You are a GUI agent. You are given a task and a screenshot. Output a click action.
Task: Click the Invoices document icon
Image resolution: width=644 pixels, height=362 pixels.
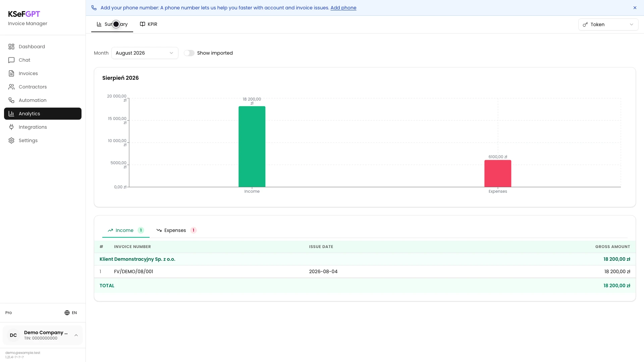[x=11, y=73]
